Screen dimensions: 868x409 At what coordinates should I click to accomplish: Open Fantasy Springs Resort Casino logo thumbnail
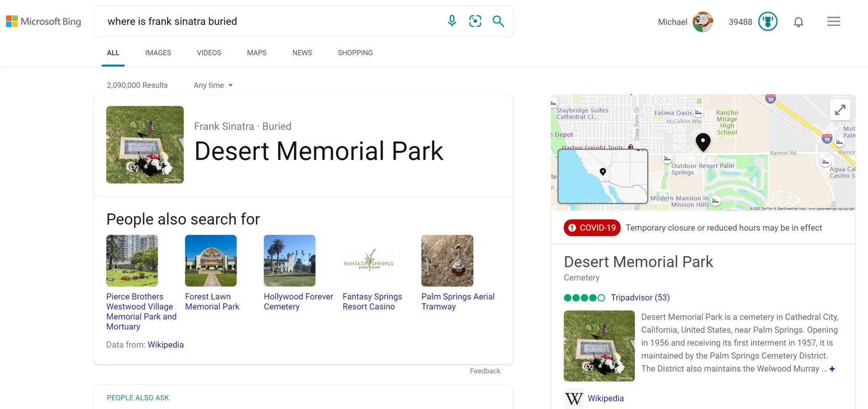369,261
